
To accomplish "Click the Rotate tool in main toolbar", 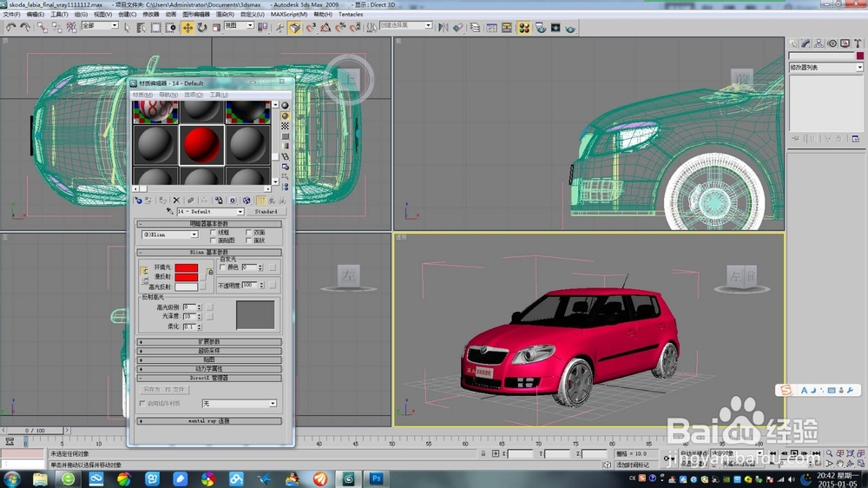I will coord(201,28).
